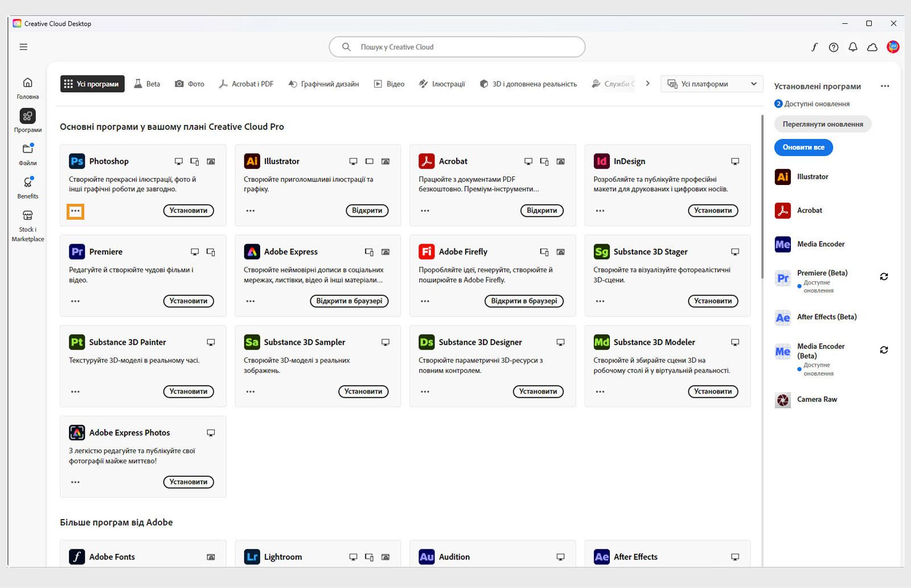Open Програми section in sidebar

[x=27, y=121]
